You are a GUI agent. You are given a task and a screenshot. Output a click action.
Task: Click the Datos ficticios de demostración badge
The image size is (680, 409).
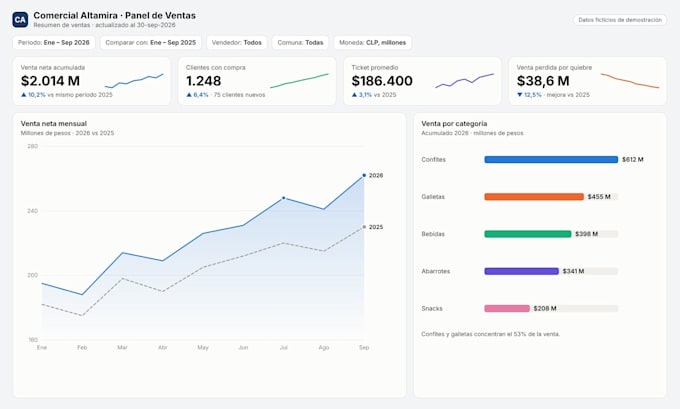(x=620, y=20)
